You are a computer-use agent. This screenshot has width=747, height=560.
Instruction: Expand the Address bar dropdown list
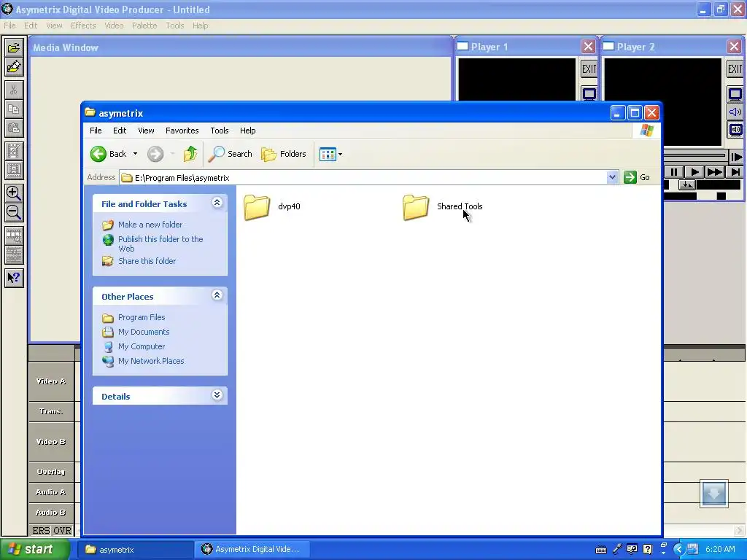(612, 178)
